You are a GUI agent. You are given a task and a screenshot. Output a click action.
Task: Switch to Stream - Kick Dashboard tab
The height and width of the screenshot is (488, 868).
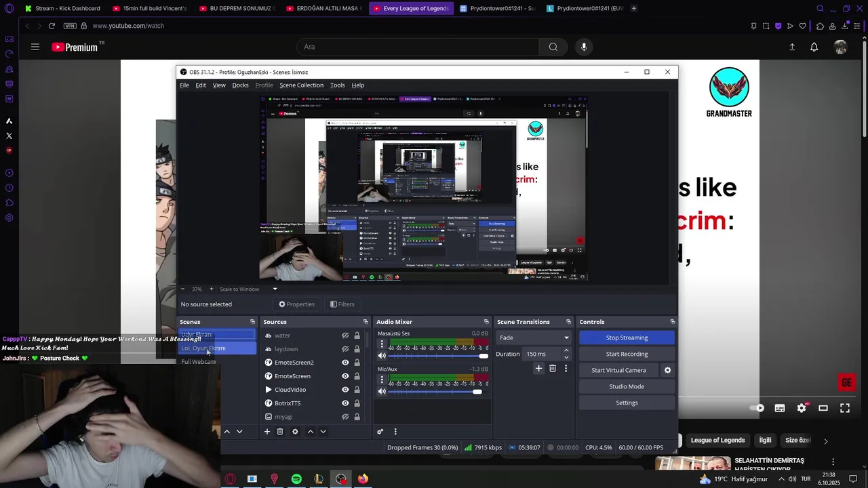point(62,8)
